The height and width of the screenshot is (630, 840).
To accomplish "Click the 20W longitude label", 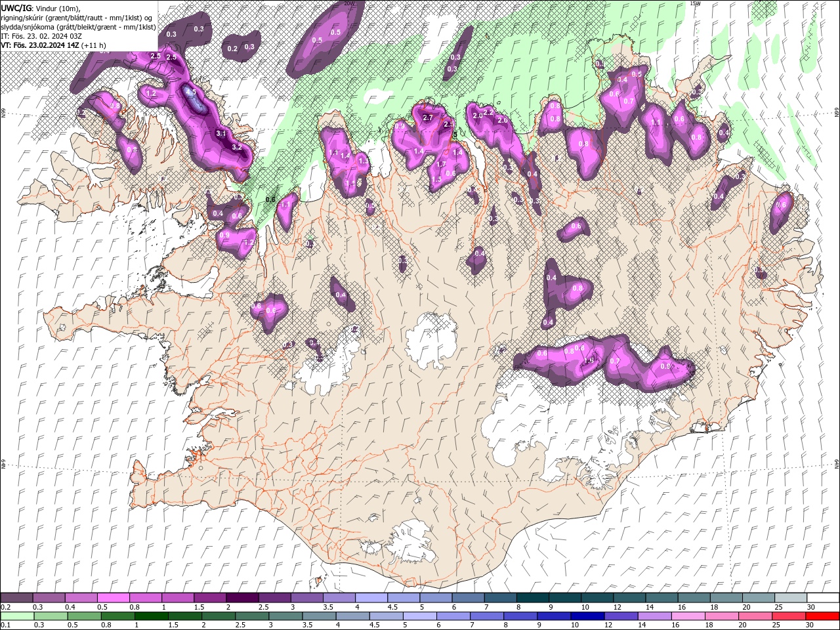I will click(x=348, y=3).
